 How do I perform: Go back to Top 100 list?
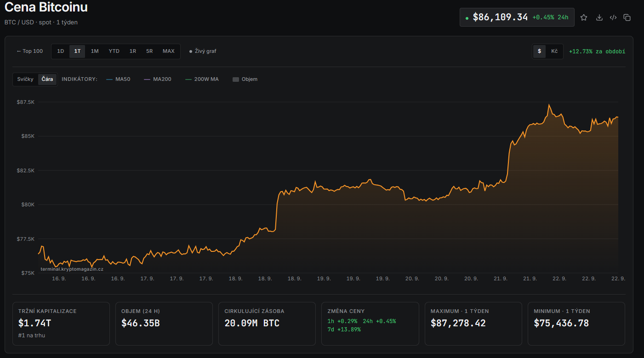click(x=30, y=51)
